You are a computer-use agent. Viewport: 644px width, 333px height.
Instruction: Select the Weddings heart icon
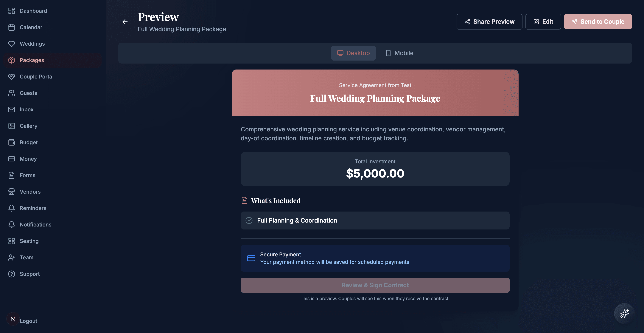tap(12, 44)
